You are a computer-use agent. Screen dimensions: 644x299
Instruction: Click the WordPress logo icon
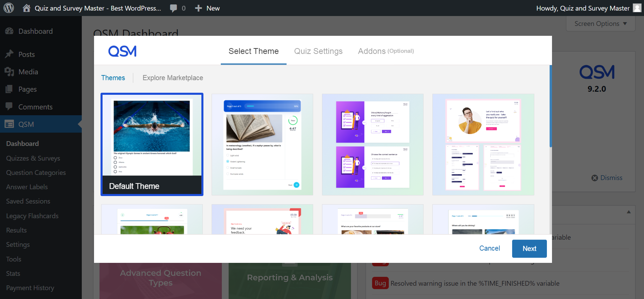tap(9, 8)
